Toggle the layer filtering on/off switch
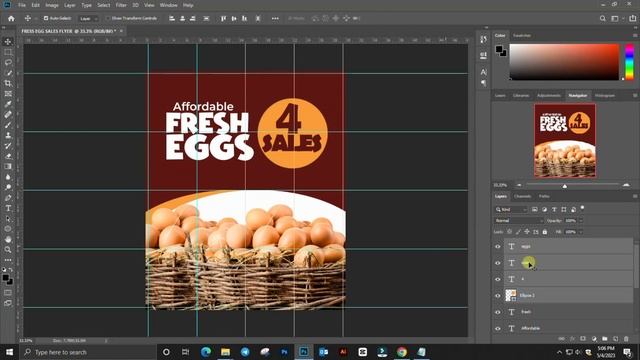This screenshot has width=640, height=360. [x=582, y=208]
